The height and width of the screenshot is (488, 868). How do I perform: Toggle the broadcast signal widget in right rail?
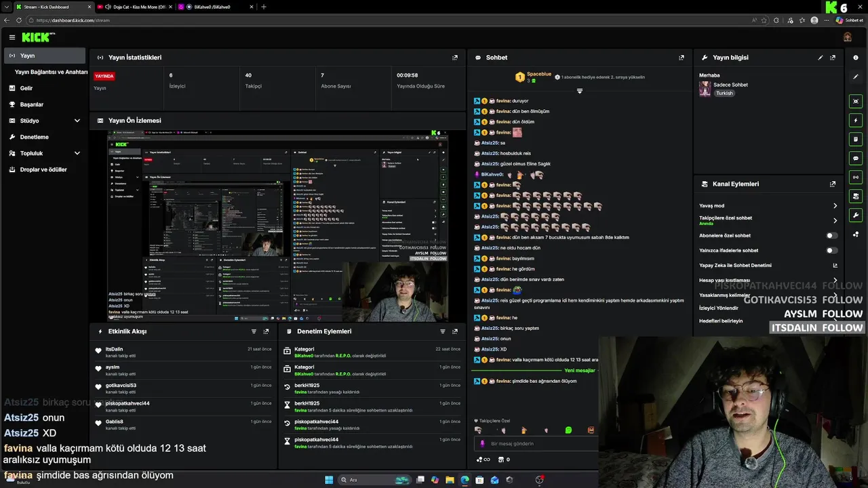tap(856, 177)
